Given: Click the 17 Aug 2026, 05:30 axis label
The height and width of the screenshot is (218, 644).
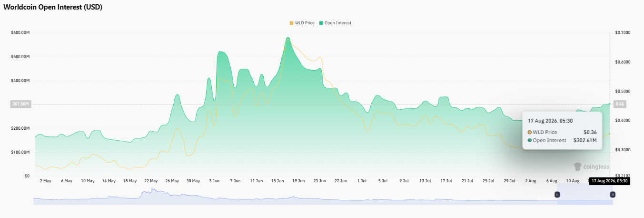Looking at the screenshot, I should click(610, 181).
